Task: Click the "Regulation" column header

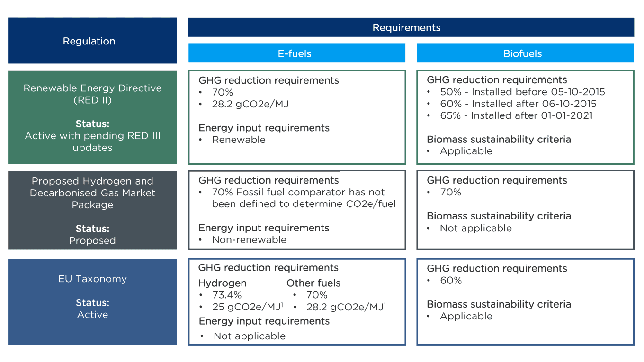Action: pyautogui.click(x=92, y=41)
